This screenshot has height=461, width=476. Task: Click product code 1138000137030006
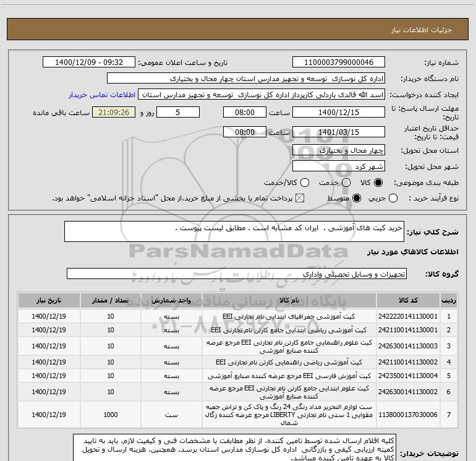click(408, 415)
